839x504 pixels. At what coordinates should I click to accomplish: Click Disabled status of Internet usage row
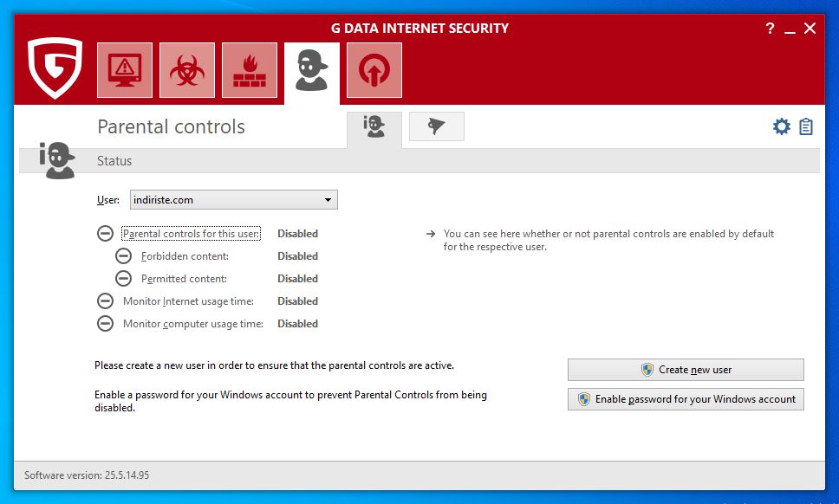[297, 300]
